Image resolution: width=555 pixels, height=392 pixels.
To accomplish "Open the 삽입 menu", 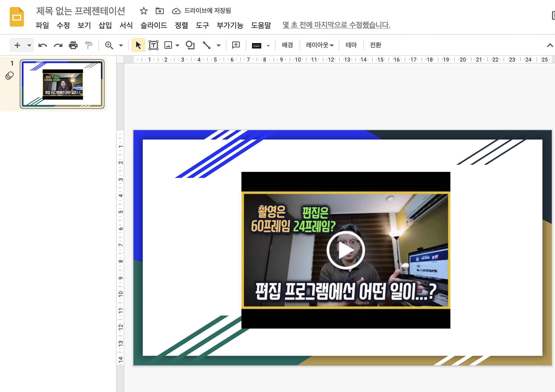I will coord(105,25).
